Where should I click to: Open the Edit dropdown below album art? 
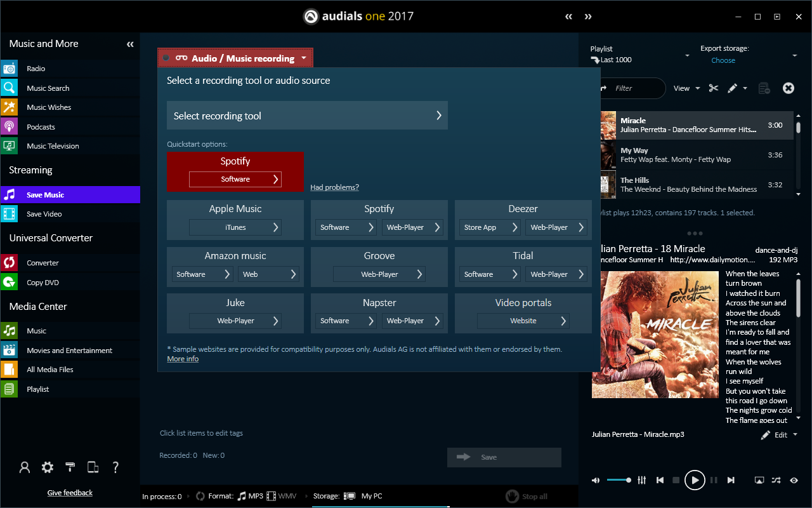(x=780, y=435)
